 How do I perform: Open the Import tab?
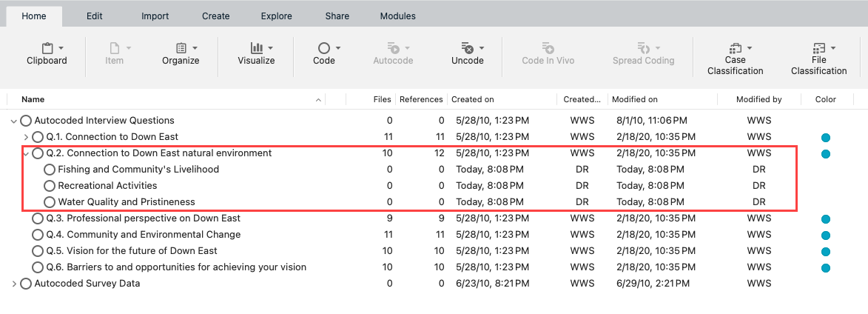tap(155, 16)
